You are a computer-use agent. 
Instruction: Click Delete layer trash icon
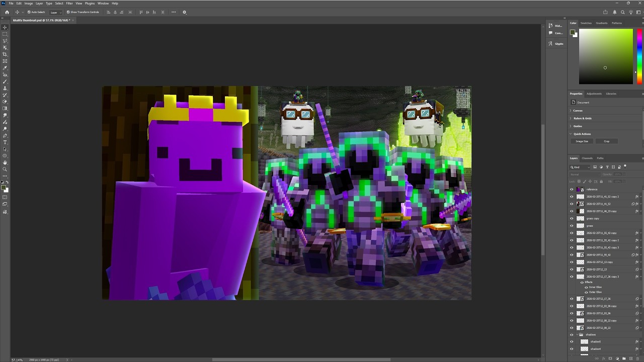(638, 358)
